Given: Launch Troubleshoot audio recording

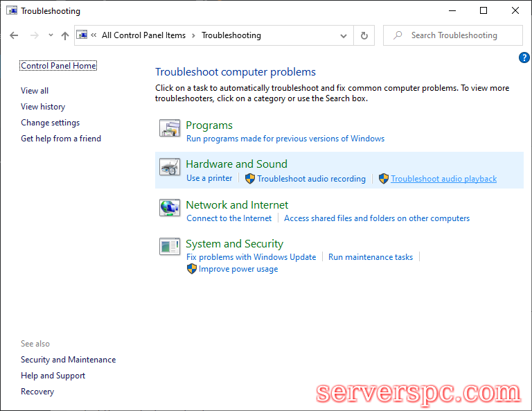Looking at the screenshot, I should coord(311,179).
